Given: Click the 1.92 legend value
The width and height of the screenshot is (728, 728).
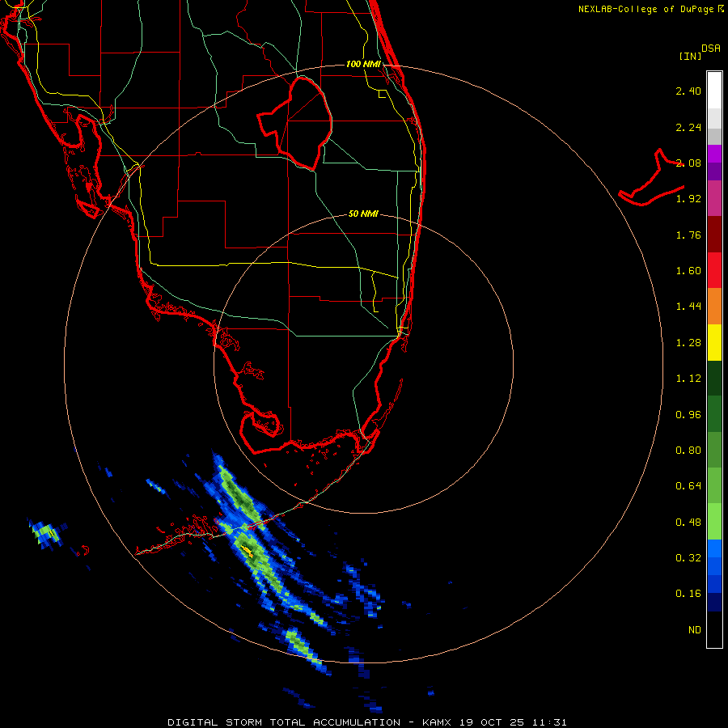Looking at the screenshot, I should coord(688,199).
